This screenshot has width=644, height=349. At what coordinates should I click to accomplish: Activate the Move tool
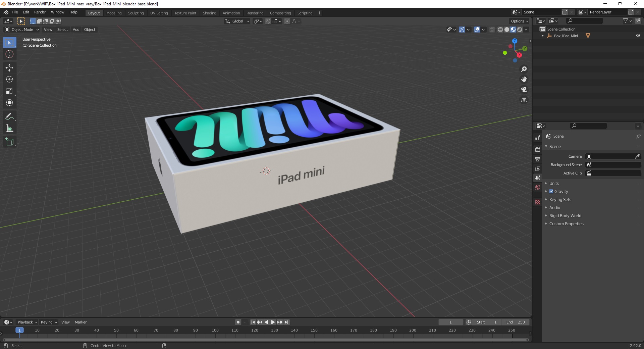[9, 68]
